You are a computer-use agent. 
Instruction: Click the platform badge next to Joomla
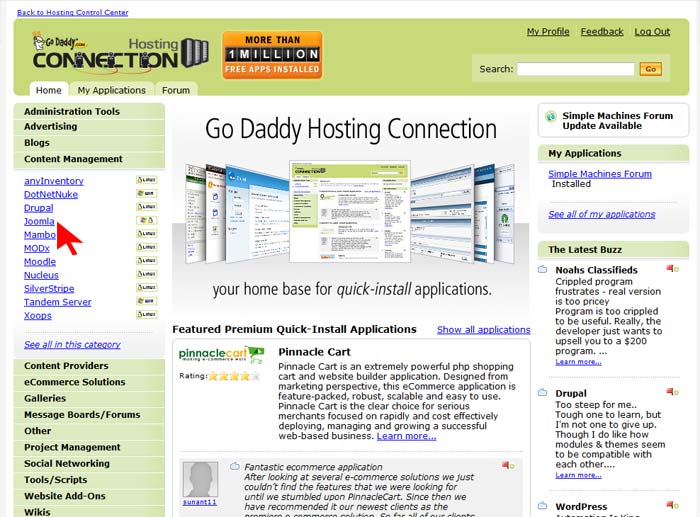click(146, 220)
